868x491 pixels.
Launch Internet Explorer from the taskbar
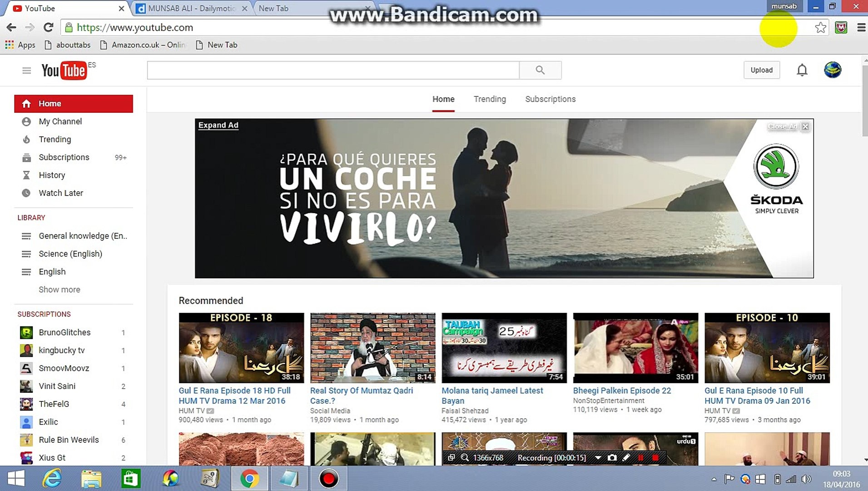click(x=52, y=479)
